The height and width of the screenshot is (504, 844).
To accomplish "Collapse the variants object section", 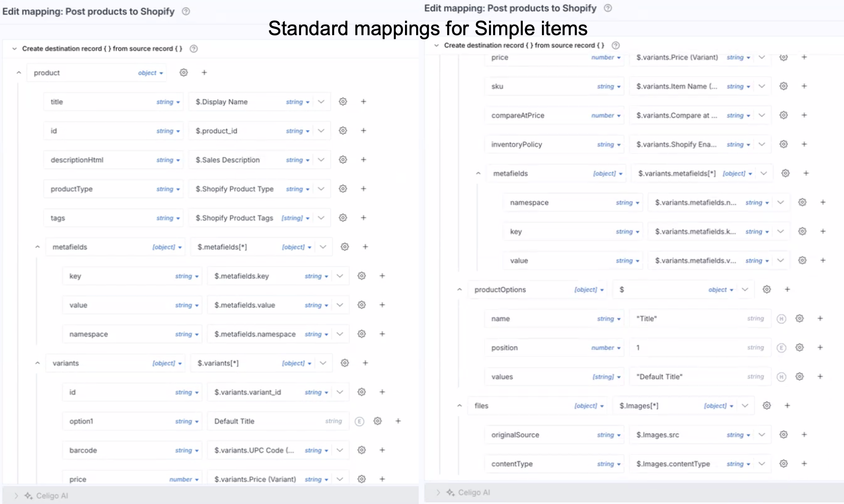I will (37, 363).
